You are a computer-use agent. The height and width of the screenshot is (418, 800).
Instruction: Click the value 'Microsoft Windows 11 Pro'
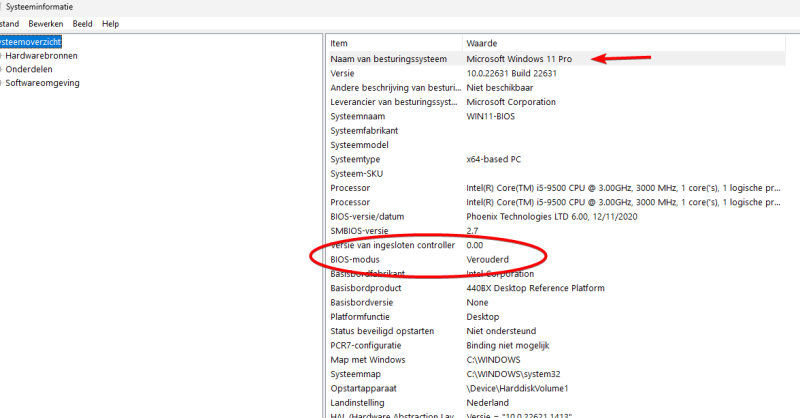519,59
